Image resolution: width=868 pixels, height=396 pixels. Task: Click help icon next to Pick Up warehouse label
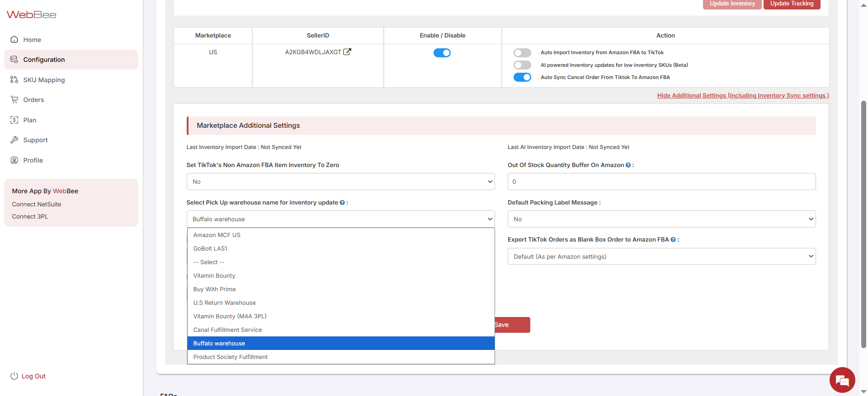342,203
